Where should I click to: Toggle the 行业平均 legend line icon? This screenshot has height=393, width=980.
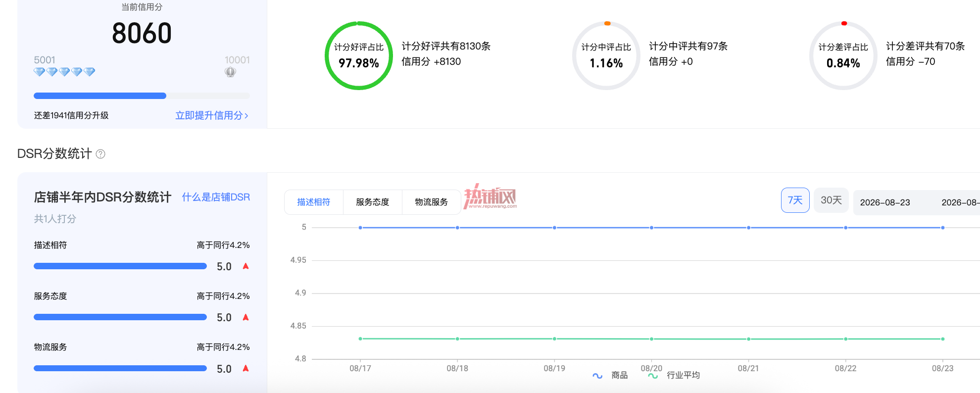point(653,376)
